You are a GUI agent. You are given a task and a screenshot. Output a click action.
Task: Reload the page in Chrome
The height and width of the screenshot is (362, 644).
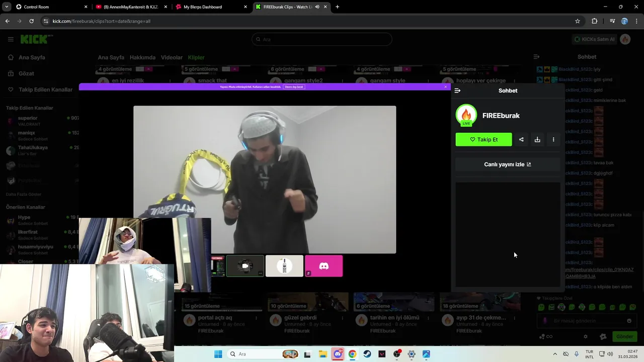(31, 21)
